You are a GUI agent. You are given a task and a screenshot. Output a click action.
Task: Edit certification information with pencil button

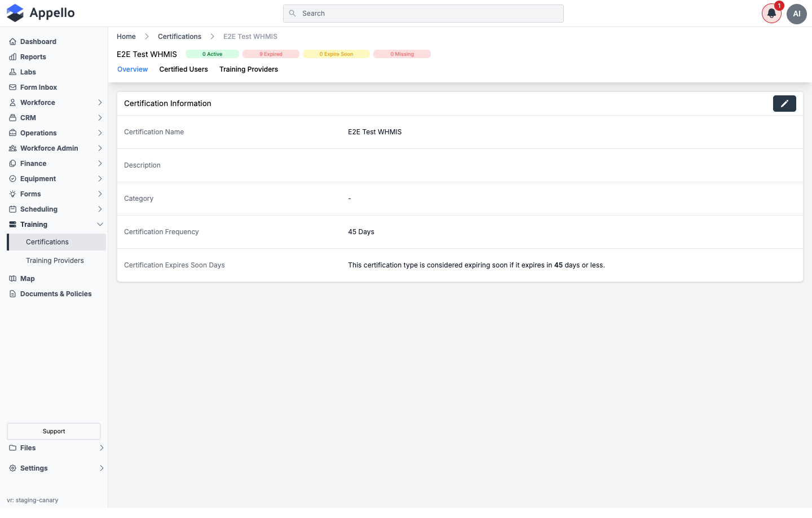784,103
